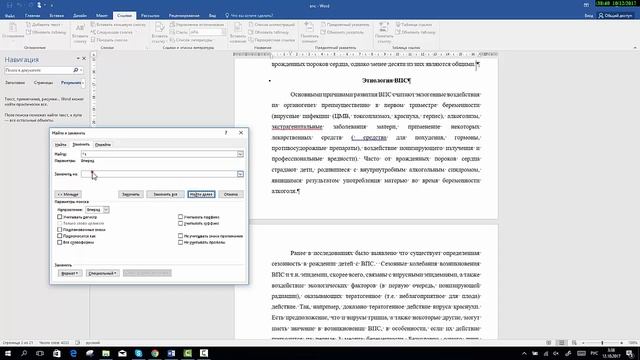
Task: Click Mark Entry (Пометить элемент) icon
Action: point(309,33)
